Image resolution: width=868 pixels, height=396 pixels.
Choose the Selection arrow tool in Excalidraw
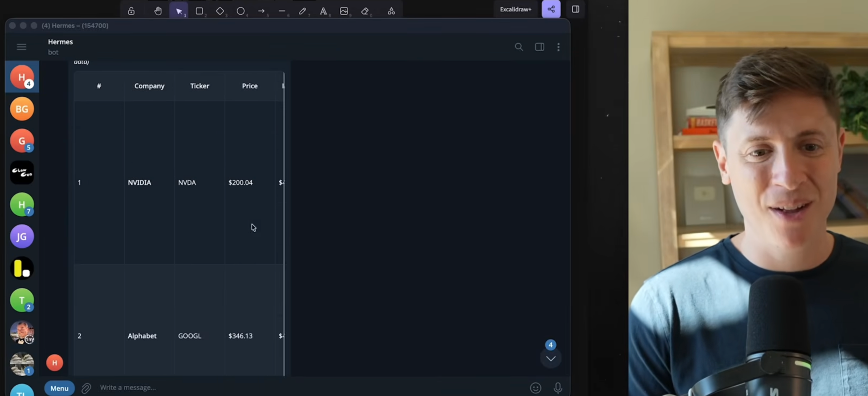(179, 11)
